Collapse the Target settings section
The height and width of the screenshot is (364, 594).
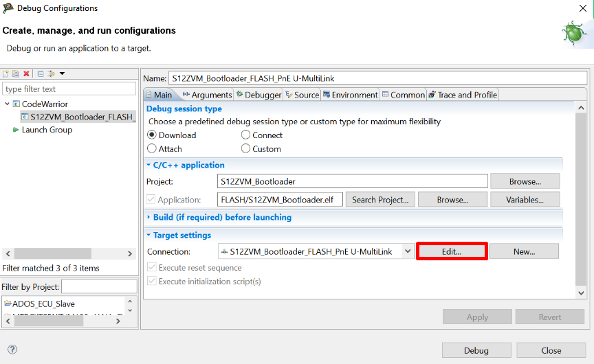point(148,235)
